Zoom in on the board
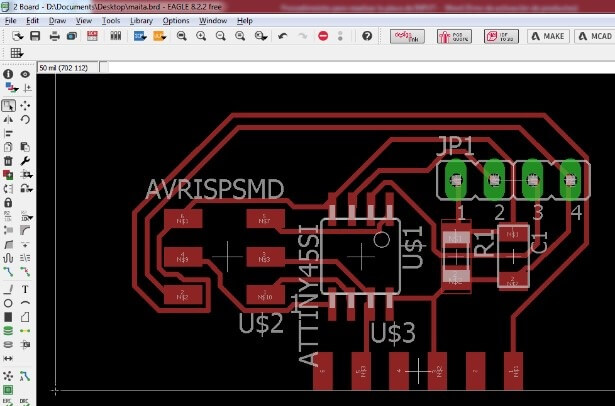This screenshot has height=406, width=615. click(201, 36)
